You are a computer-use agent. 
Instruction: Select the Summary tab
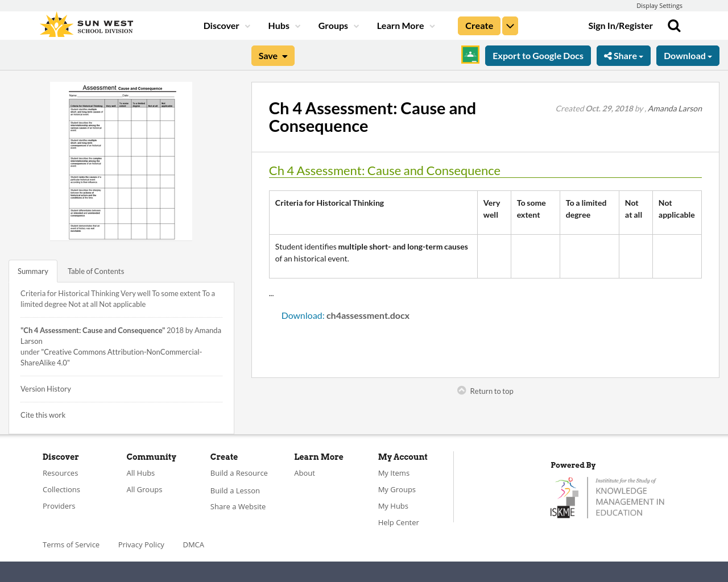click(x=32, y=271)
